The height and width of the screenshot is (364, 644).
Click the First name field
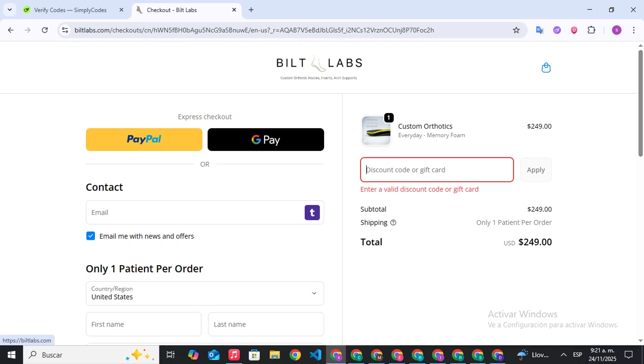click(x=143, y=324)
